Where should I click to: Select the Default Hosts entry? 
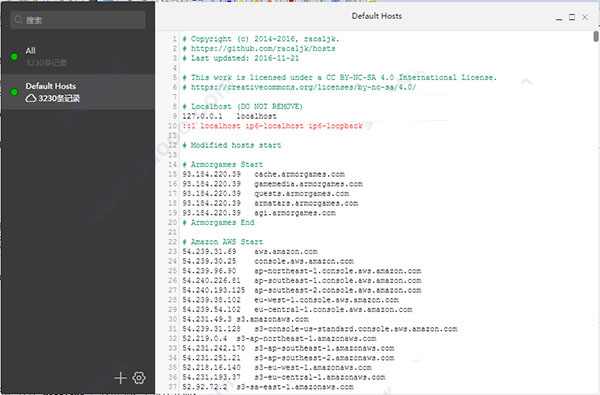78,92
